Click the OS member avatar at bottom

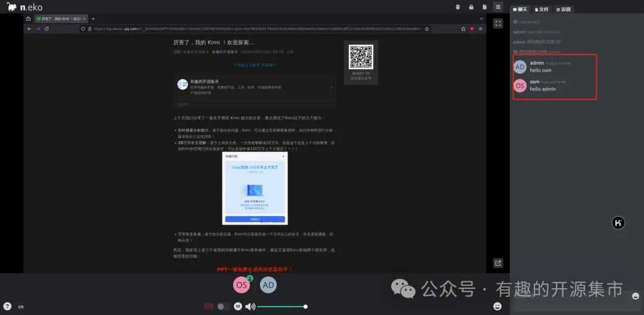tap(241, 285)
